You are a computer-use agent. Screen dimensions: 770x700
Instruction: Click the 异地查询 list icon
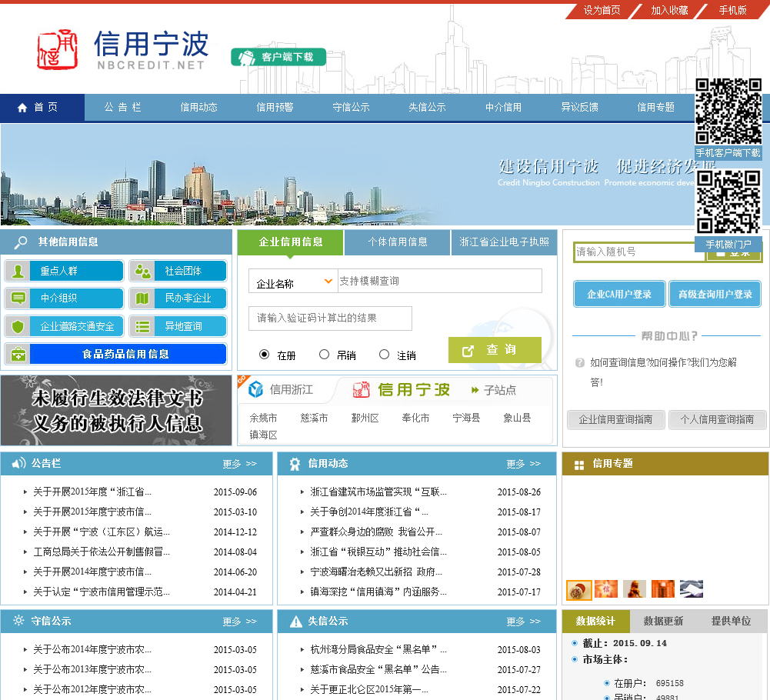point(142,326)
